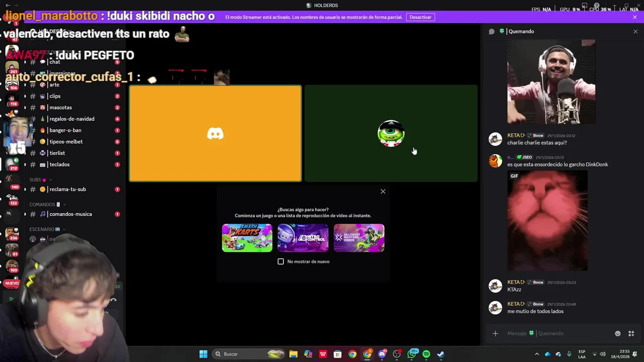Image resolution: width=644 pixels, height=362 pixels.
Task: Switch ESP LAA keyboard language
Action: point(582,354)
